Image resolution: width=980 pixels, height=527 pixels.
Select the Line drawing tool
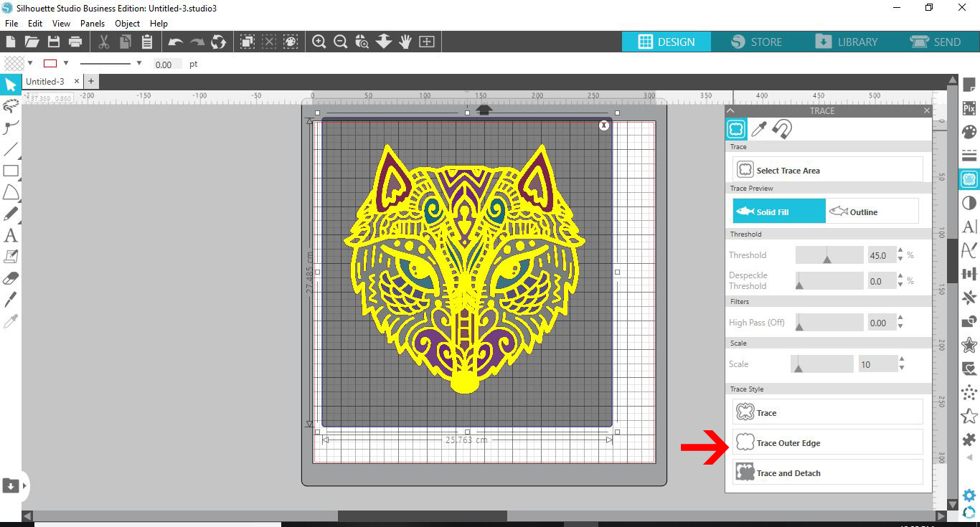10,149
